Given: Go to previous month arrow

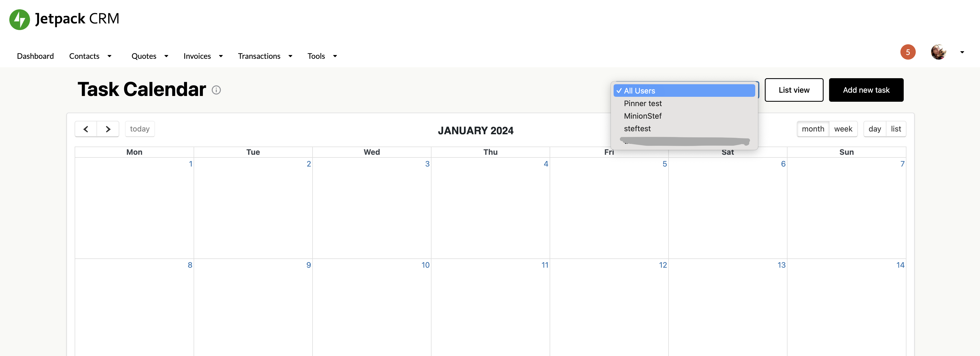Looking at the screenshot, I should tap(86, 129).
